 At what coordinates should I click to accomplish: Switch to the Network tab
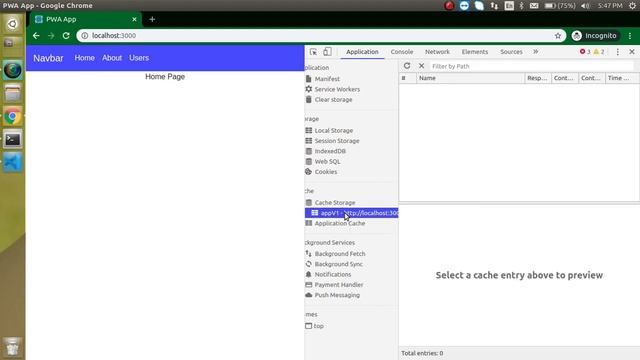tap(437, 52)
